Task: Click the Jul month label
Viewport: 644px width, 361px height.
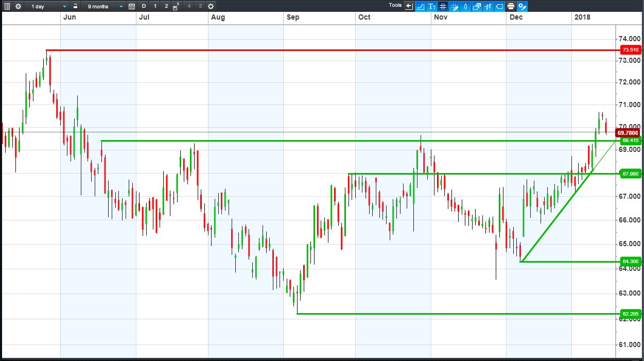Action: pyautogui.click(x=144, y=18)
